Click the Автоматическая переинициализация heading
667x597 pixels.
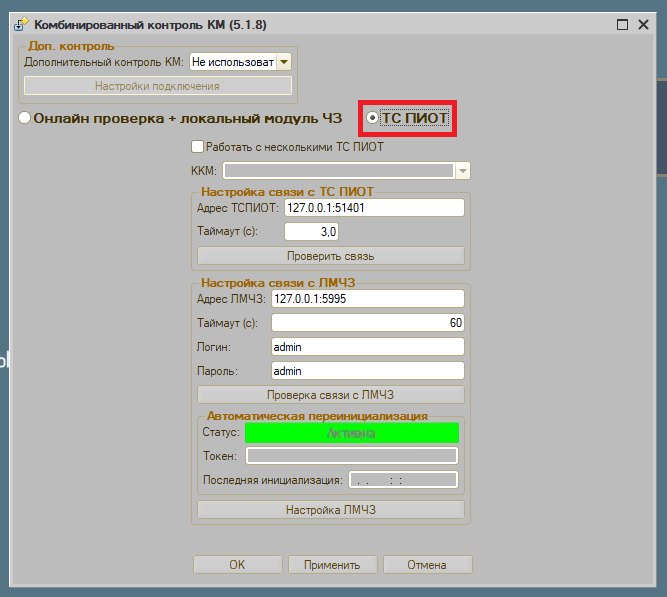[317, 416]
